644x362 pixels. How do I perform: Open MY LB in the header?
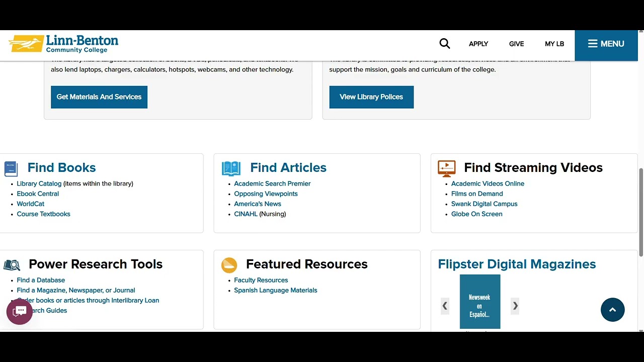coord(554,44)
